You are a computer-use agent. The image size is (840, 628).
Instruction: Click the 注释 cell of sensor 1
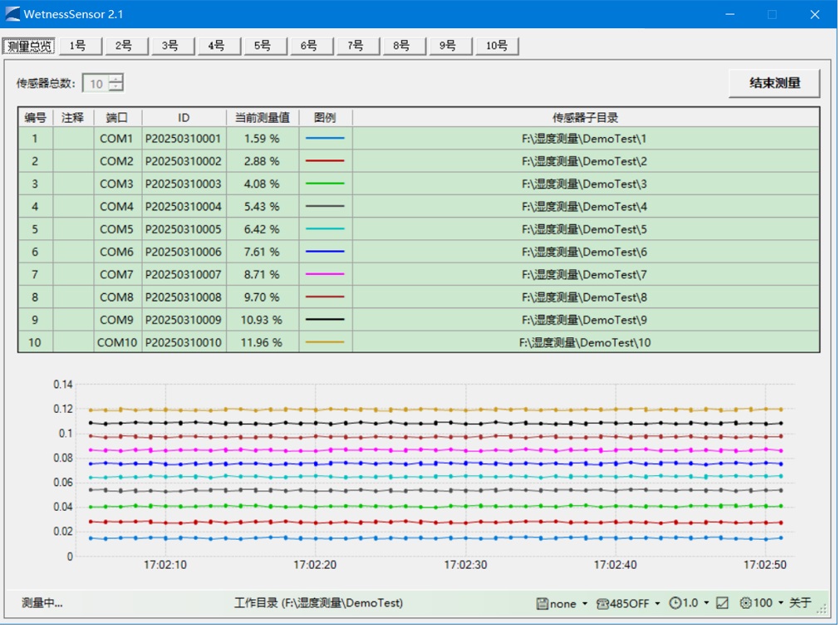click(x=73, y=139)
